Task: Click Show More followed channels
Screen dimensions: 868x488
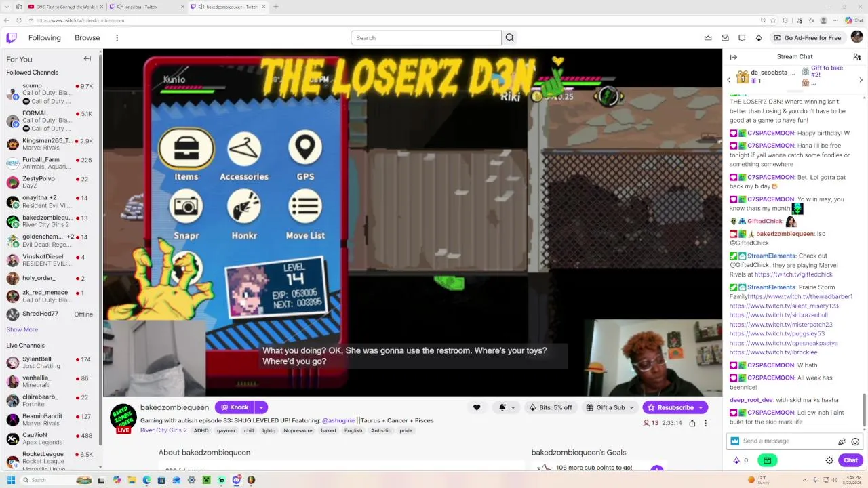Action: coord(22,329)
